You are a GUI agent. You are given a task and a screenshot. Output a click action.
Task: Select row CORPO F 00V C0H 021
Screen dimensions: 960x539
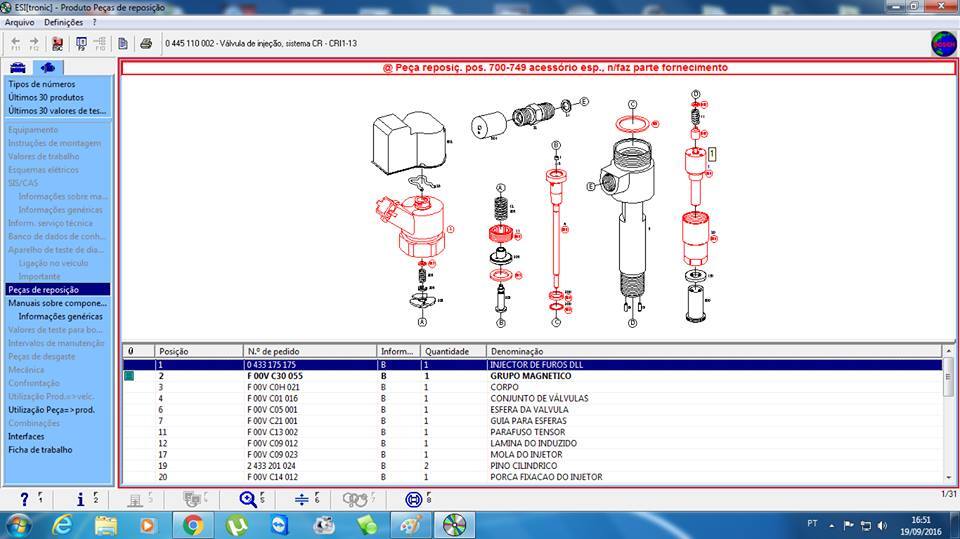click(x=532, y=387)
